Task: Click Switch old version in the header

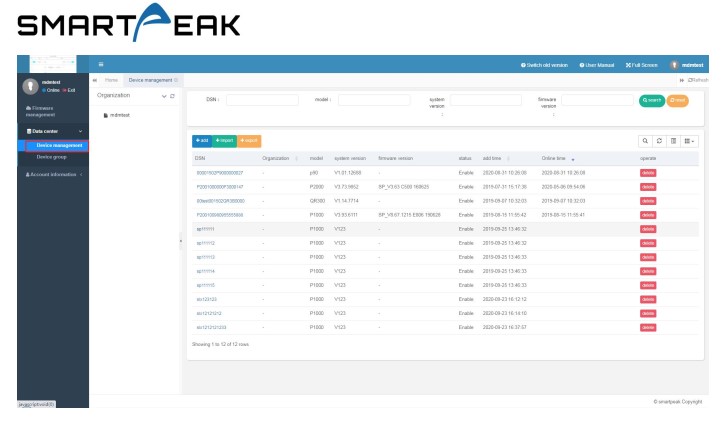Action: tap(544, 65)
